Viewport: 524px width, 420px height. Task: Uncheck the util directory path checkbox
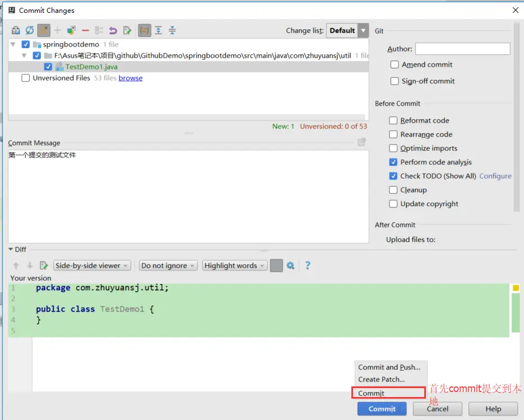point(37,55)
